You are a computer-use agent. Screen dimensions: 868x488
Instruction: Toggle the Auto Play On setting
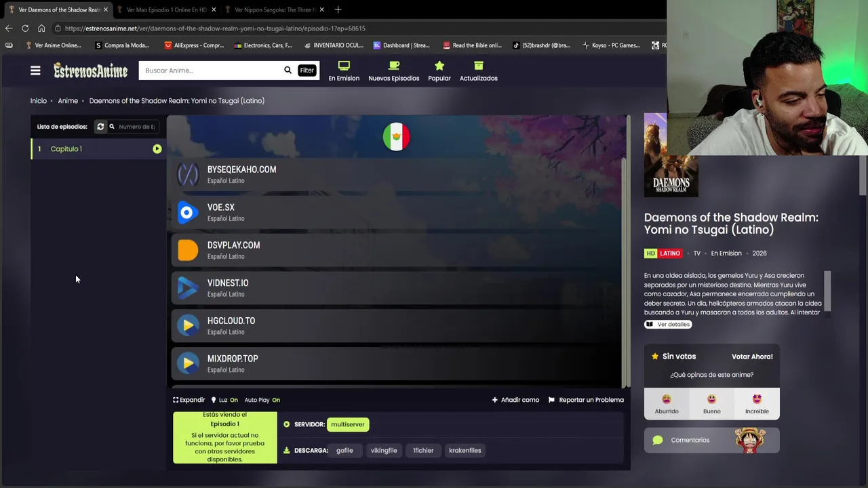point(262,400)
